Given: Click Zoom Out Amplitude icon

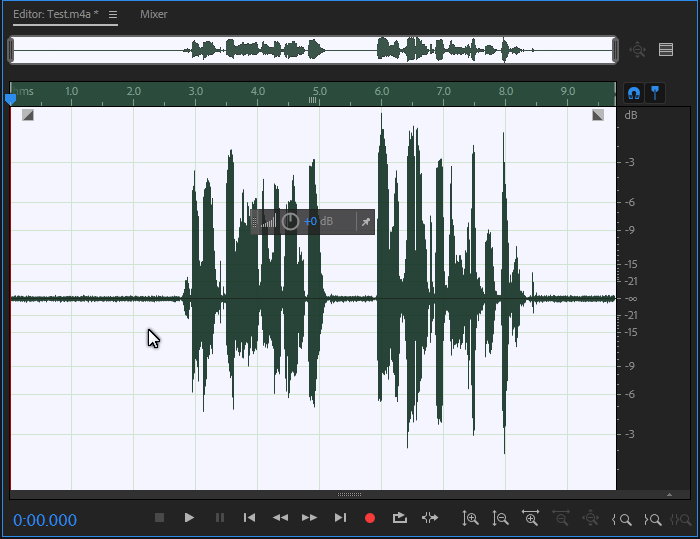Looking at the screenshot, I should [501, 518].
